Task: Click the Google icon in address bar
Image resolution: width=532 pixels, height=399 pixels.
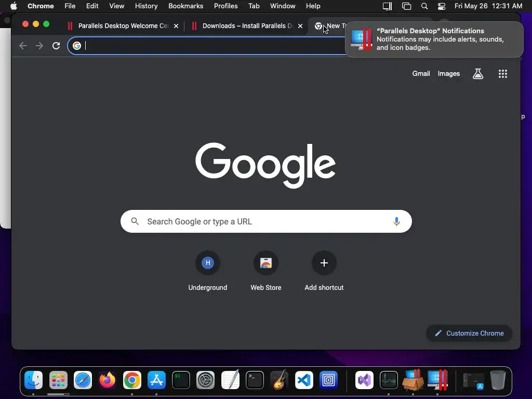Action: pos(77,46)
